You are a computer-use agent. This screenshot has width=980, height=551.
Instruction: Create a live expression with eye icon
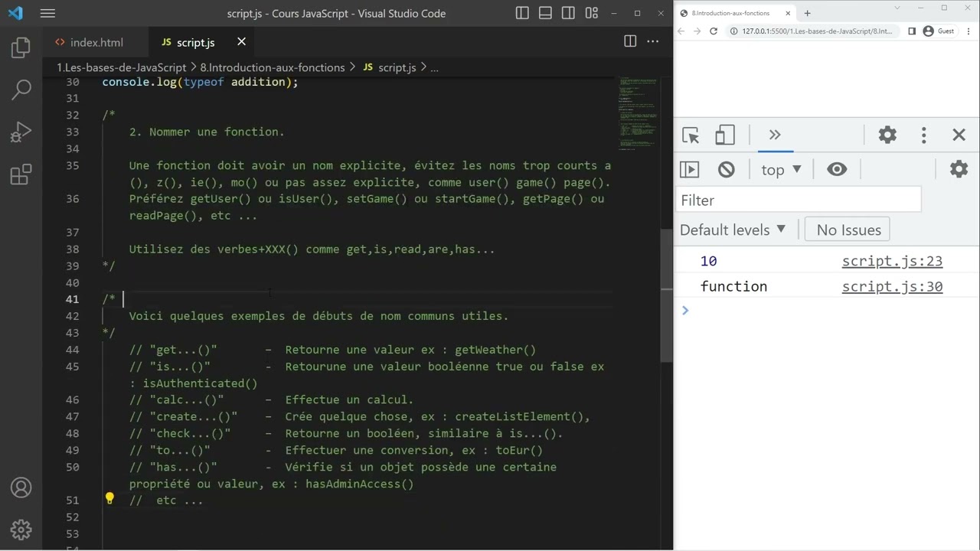coord(837,169)
